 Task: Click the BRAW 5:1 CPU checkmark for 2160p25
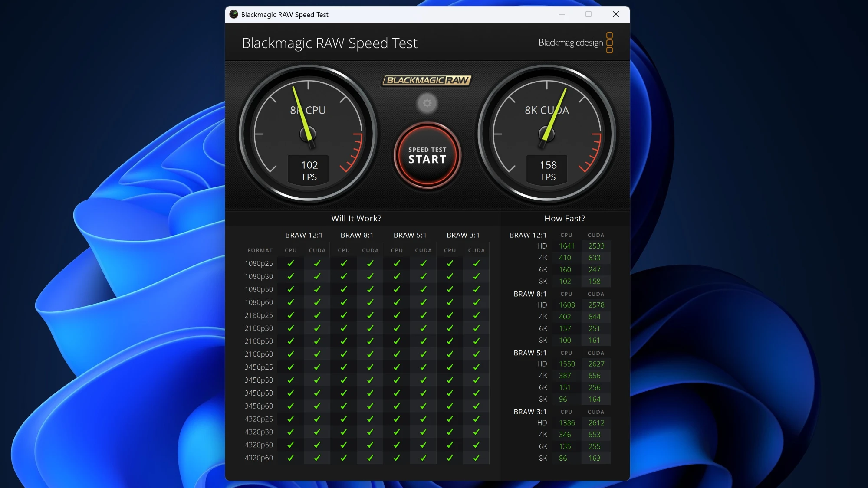click(x=397, y=315)
